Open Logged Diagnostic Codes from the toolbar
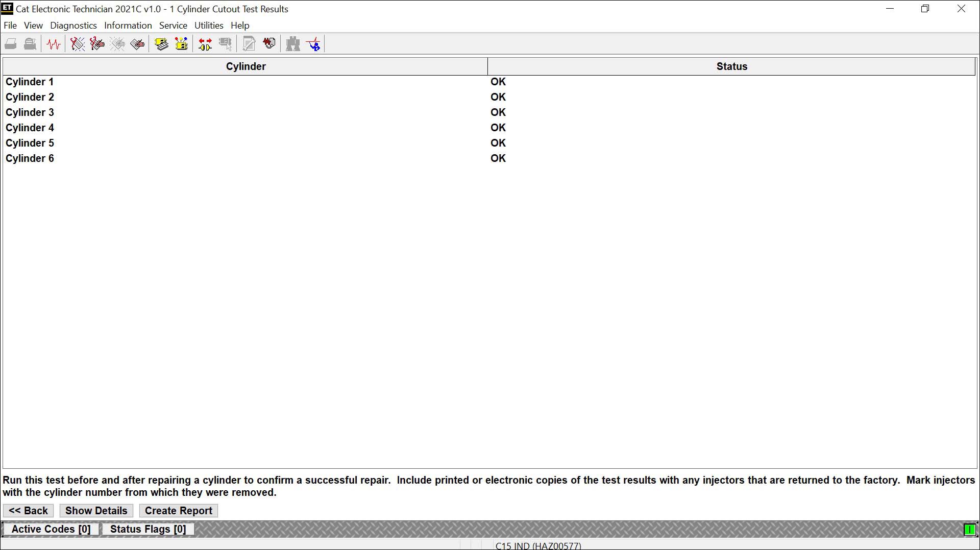The height and width of the screenshot is (550, 980). click(97, 43)
